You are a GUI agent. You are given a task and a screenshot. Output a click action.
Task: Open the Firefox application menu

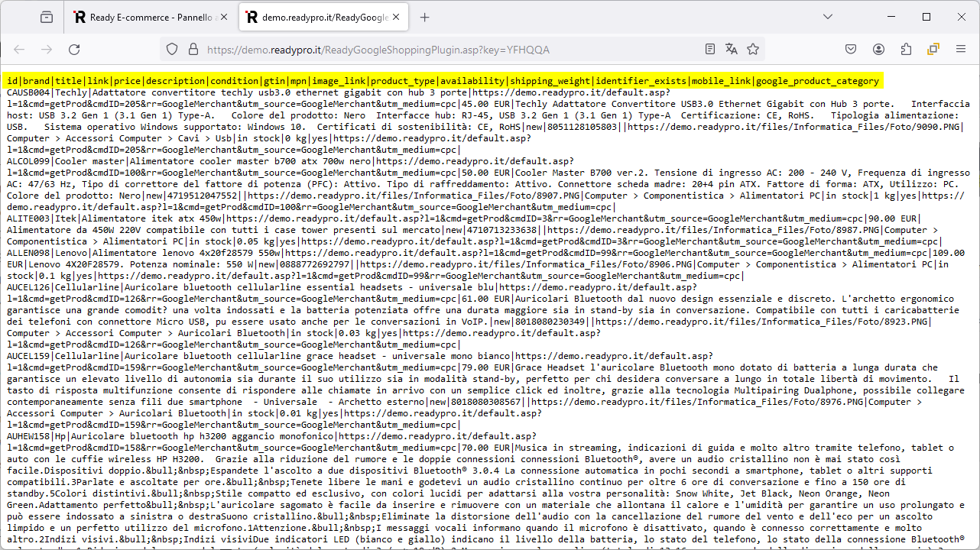click(961, 50)
